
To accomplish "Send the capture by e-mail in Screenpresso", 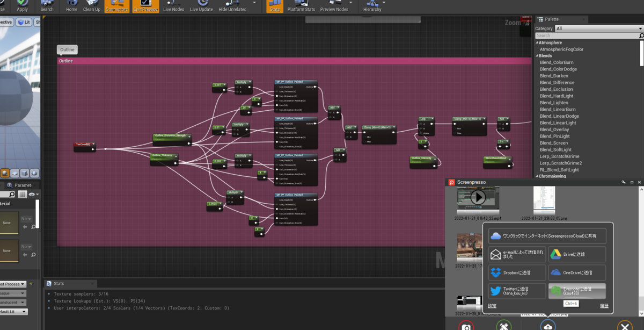I will tap(517, 254).
